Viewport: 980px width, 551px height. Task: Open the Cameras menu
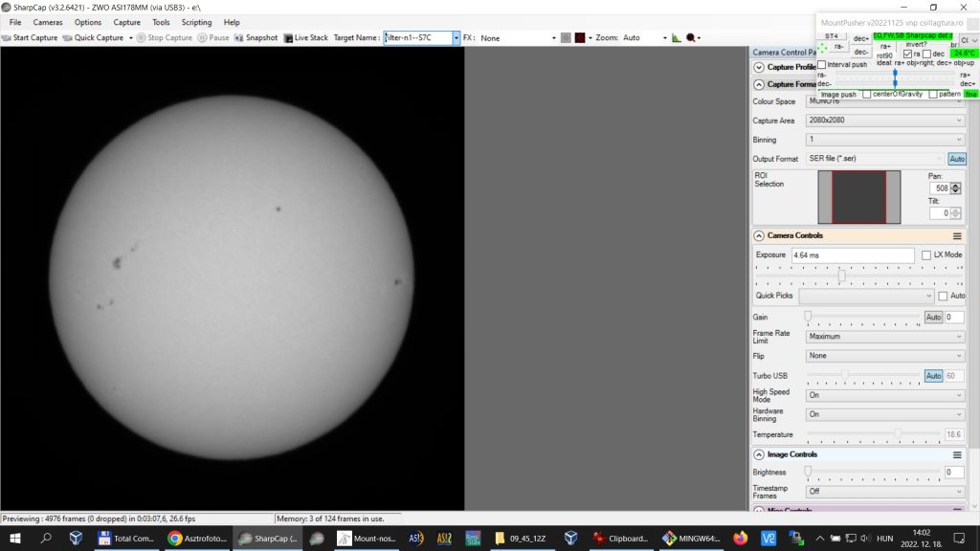[48, 22]
